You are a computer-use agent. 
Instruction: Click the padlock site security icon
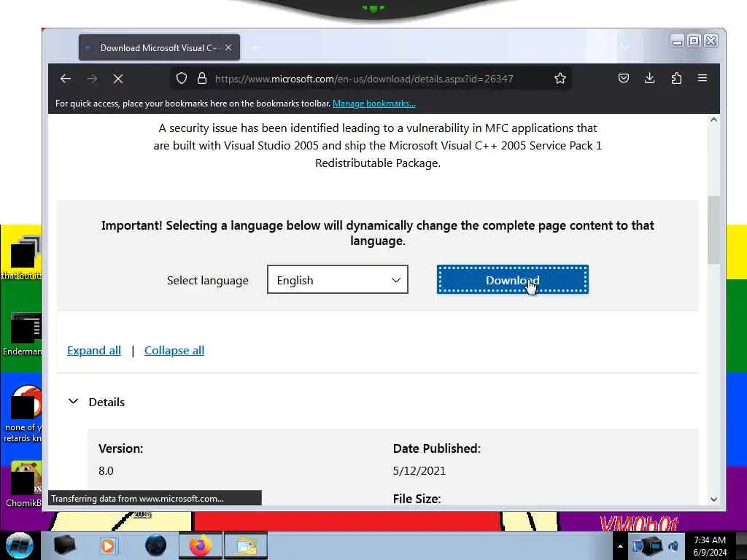[x=202, y=79]
